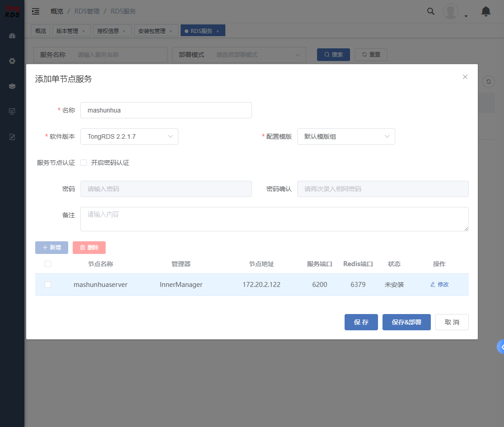Focus the 名称 field containing mashunhua
Screen dimensions: 504x427
(166, 110)
